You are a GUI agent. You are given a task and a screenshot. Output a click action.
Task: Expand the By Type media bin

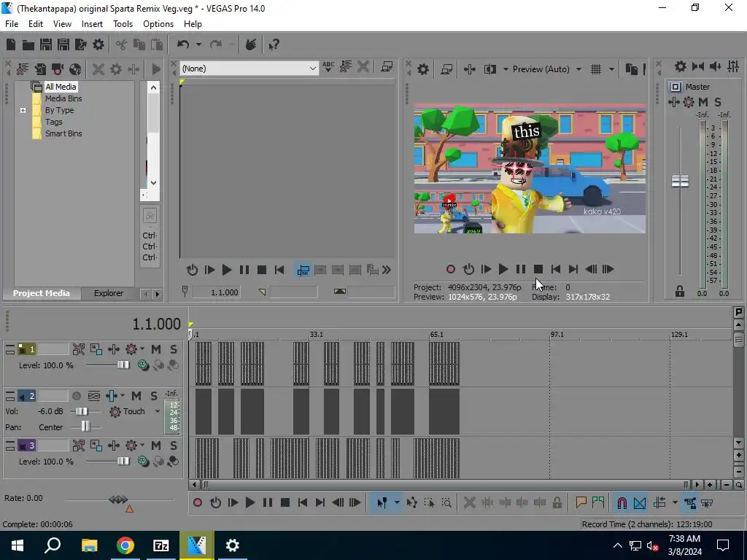(23, 111)
